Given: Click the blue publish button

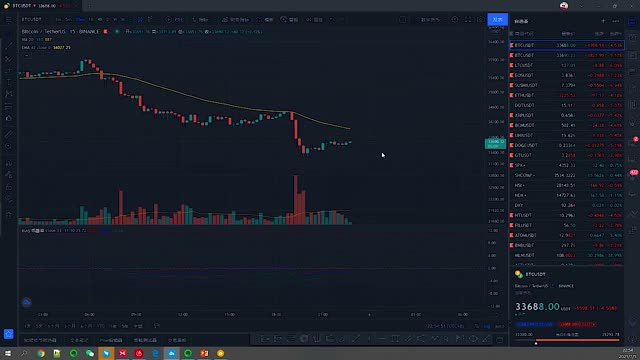Looking at the screenshot, I should [x=498, y=20].
